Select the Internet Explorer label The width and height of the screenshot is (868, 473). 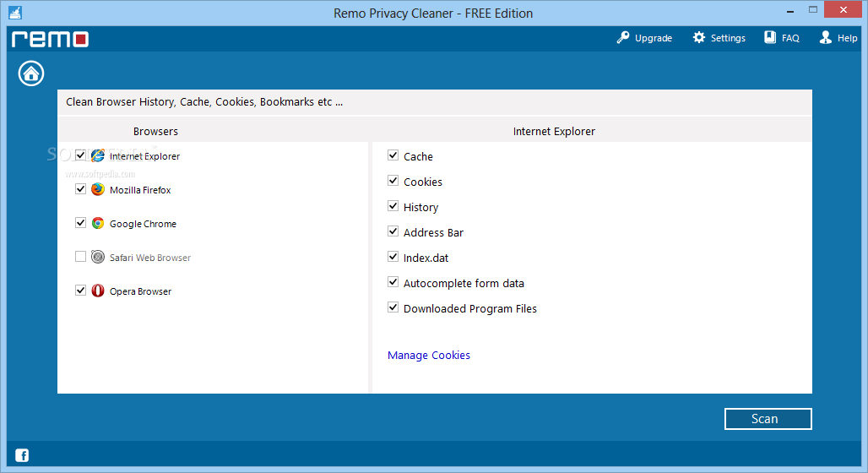click(x=144, y=156)
